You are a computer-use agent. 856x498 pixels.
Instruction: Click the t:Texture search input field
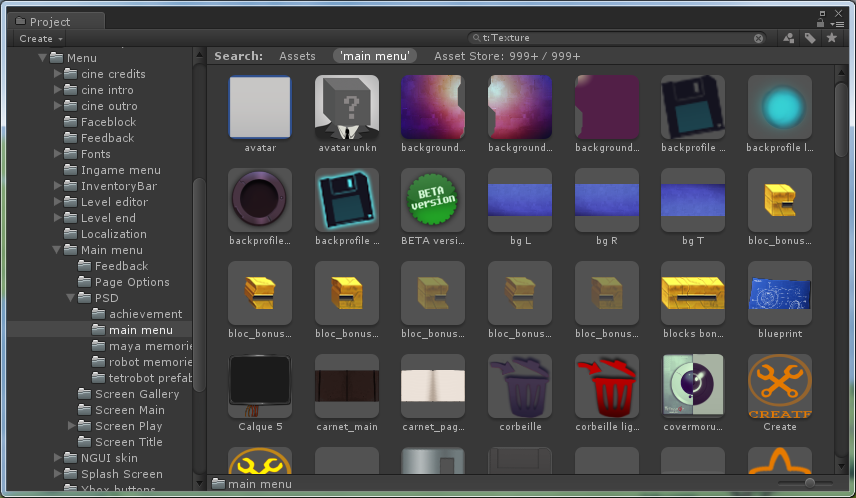click(x=617, y=38)
